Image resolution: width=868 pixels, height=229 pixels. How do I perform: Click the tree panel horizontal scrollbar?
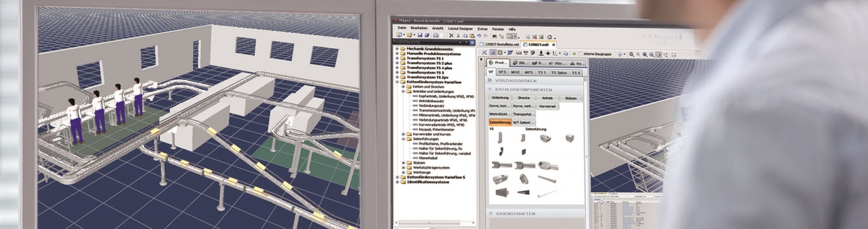click(434, 223)
